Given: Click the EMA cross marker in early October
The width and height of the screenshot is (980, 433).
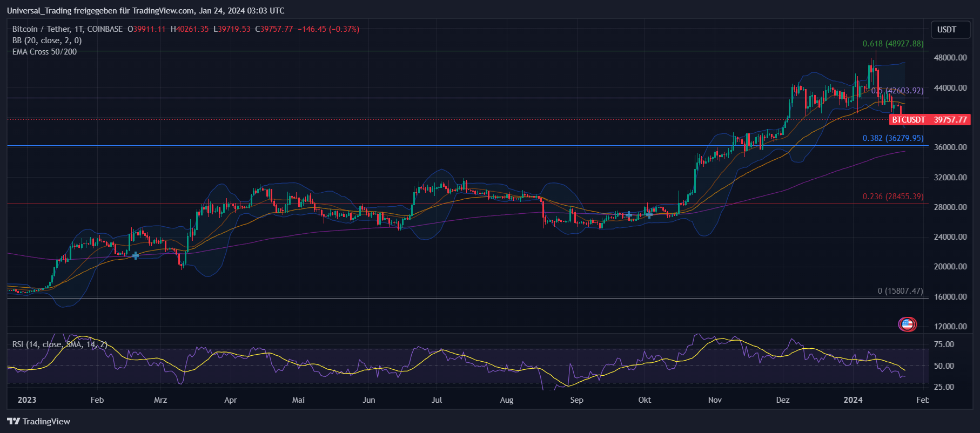Looking at the screenshot, I should pyautogui.click(x=649, y=214).
